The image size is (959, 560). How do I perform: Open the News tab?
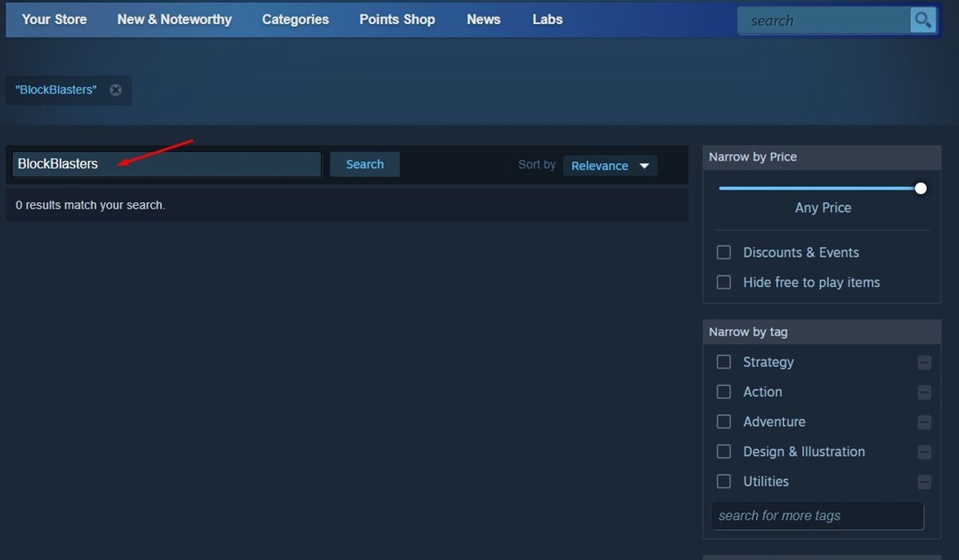point(483,19)
